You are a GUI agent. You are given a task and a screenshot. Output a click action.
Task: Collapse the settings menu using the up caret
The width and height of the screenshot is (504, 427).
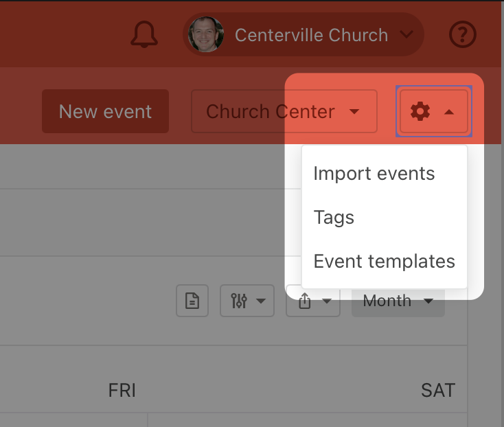click(x=449, y=111)
